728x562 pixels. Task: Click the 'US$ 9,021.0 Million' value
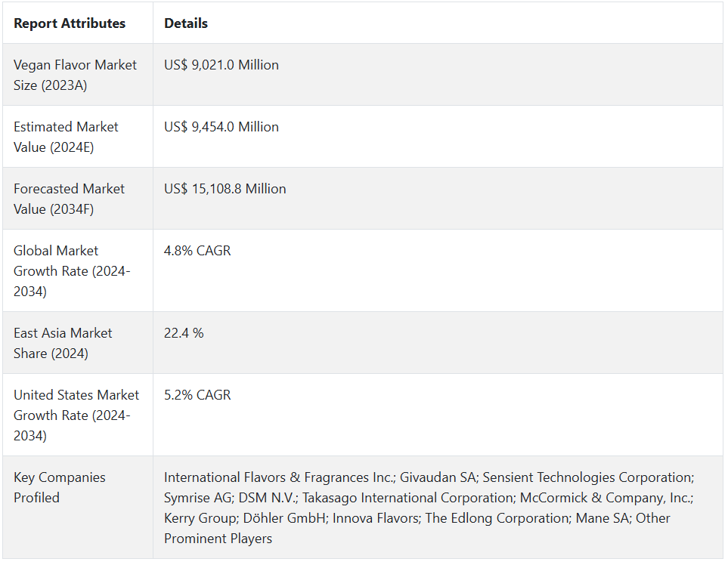(221, 65)
